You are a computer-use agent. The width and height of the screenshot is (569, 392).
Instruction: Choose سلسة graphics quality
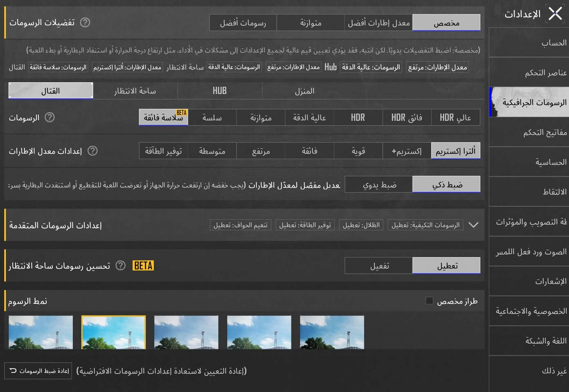pos(212,118)
